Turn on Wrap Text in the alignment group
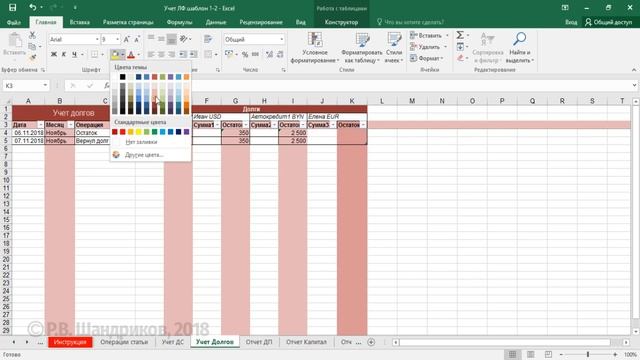The height and width of the screenshot is (360, 640). tap(208, 39)
